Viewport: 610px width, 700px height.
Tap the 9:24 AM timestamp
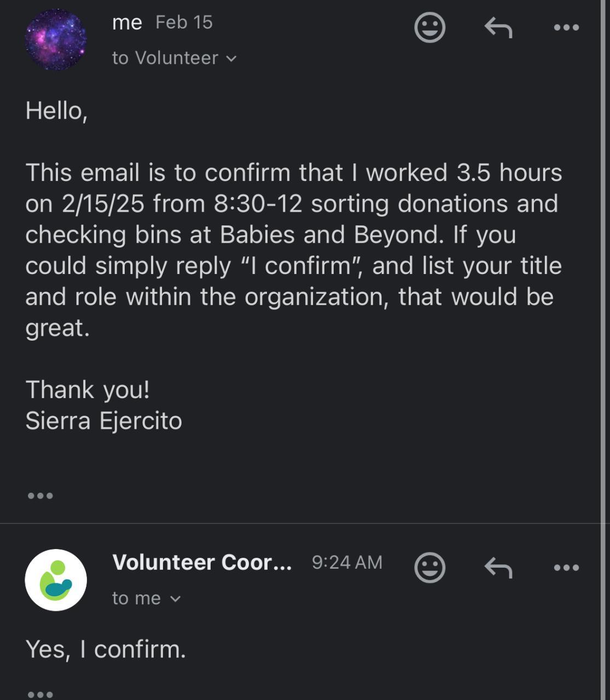coord(347,562)
